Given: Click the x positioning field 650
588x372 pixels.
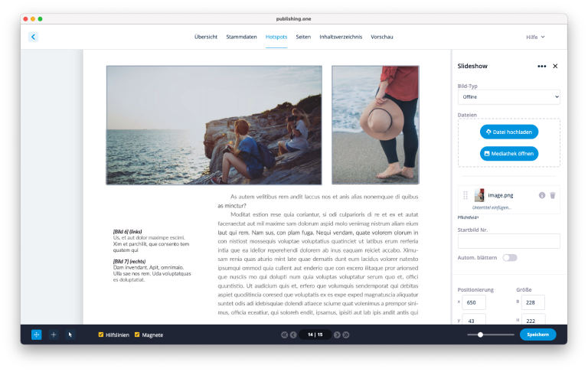Looking at the screenshot, I should click(474, 302).
